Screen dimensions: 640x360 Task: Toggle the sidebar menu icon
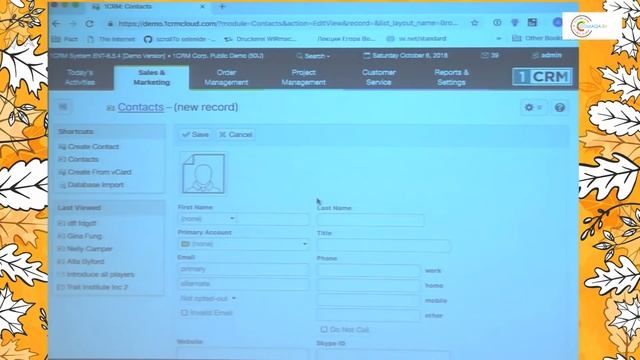point(63,107)
